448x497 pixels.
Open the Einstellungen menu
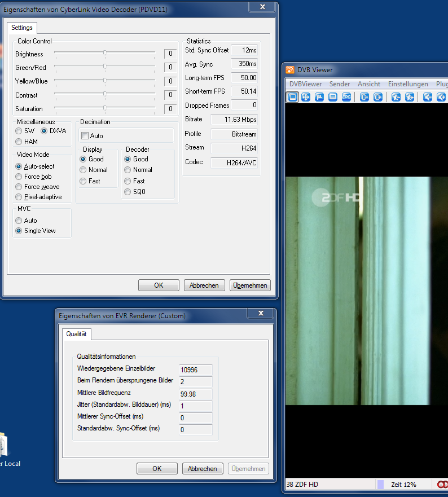click(x=408, y=84)
